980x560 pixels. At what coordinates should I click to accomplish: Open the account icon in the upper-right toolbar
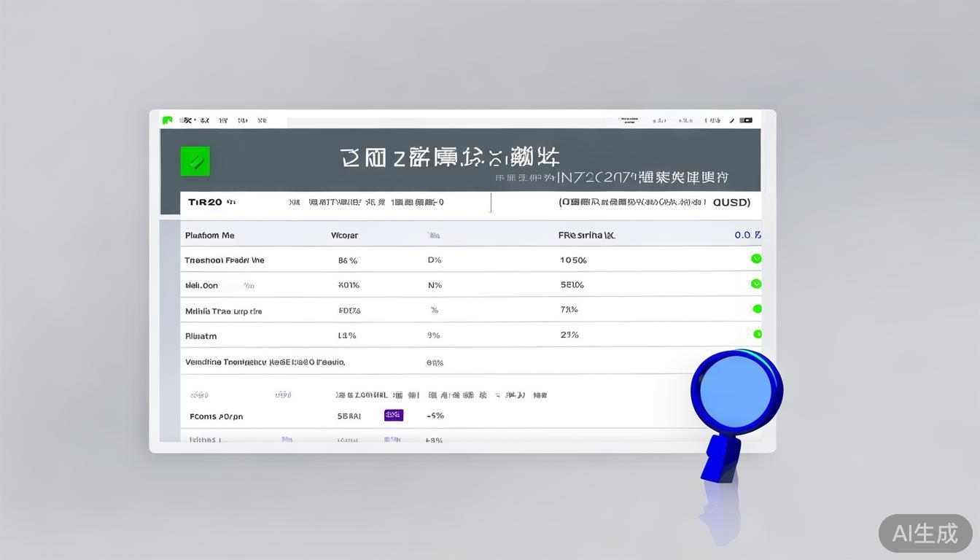pos(711,120)
